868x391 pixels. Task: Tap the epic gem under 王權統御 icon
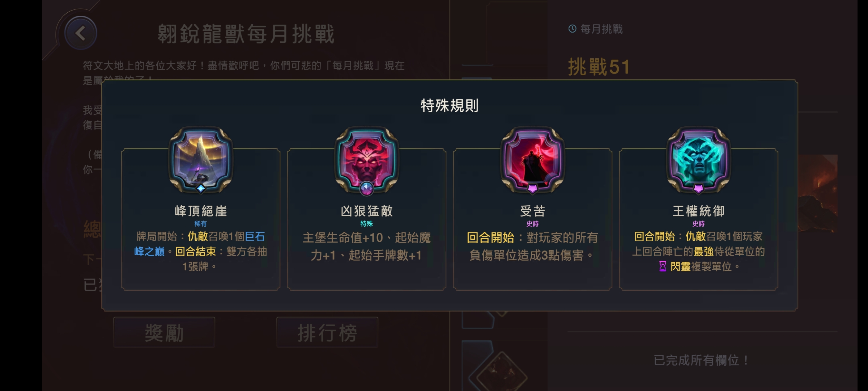pos(699,188)
